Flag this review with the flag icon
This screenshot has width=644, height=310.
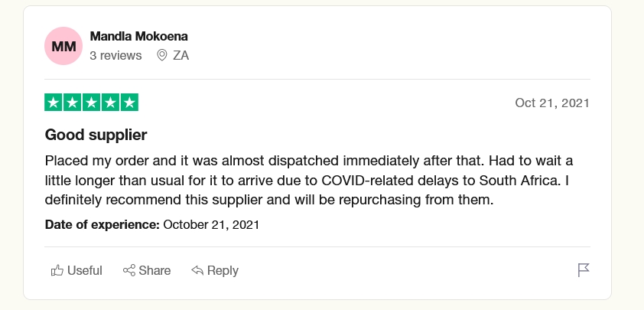(584, 270)
